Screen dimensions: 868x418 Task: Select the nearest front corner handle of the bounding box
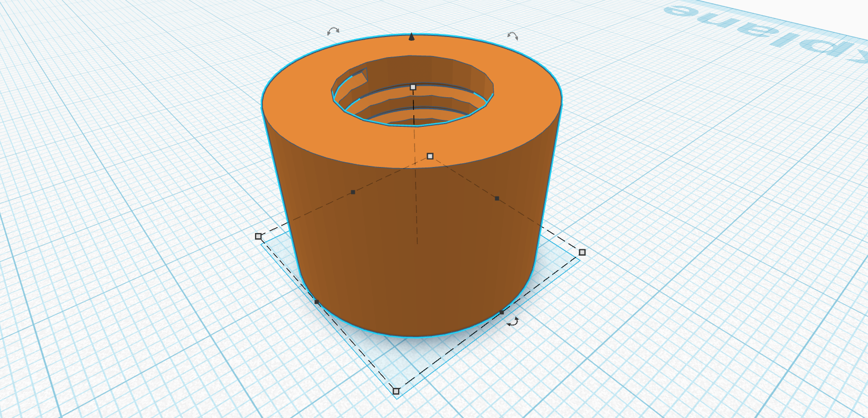(396, 391)
